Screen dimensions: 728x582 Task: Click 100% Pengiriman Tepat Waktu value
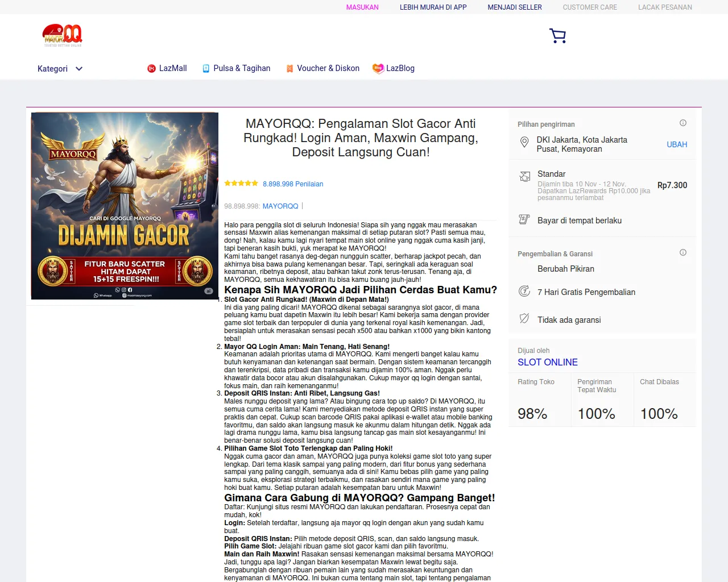[597, 414]
